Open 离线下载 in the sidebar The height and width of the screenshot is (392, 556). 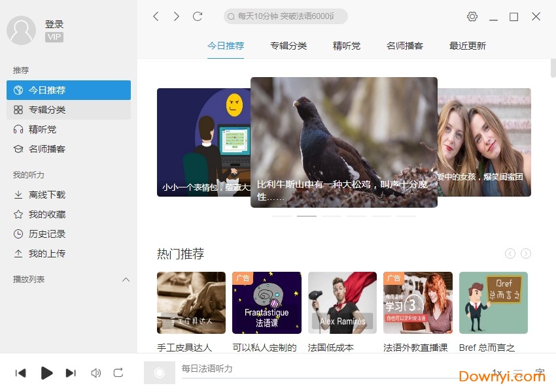[x=46, y=195]
